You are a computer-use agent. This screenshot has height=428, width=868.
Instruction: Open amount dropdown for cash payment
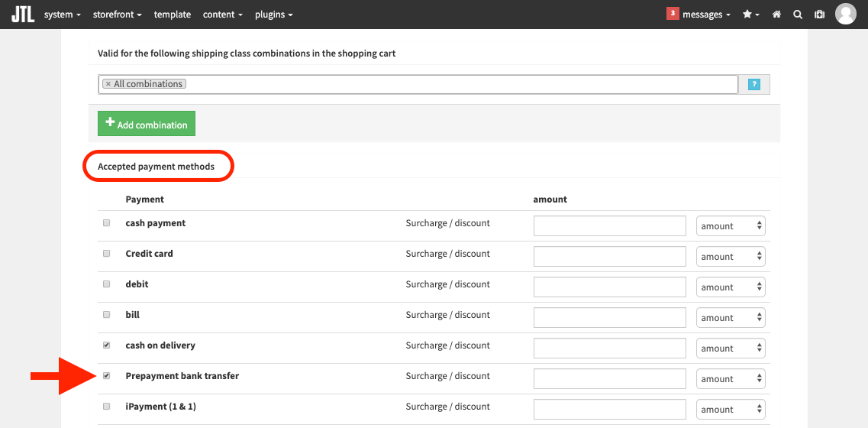[731, 225]
